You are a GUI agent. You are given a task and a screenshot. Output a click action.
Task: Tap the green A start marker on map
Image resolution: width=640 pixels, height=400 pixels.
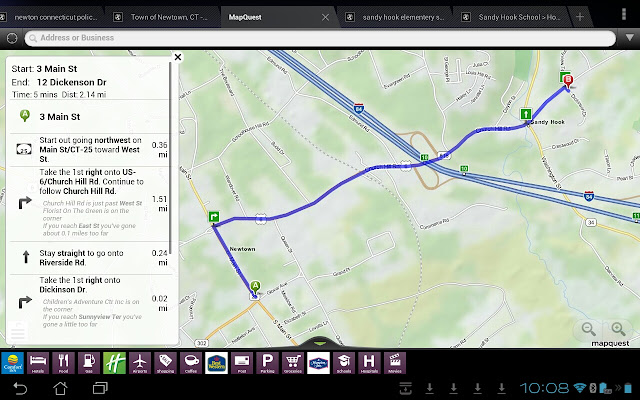click(255, 287)
